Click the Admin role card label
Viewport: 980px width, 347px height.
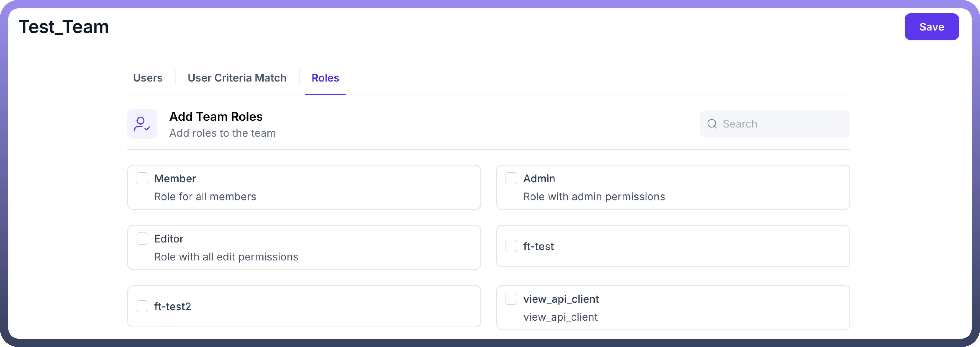click(x=539, y=179)
